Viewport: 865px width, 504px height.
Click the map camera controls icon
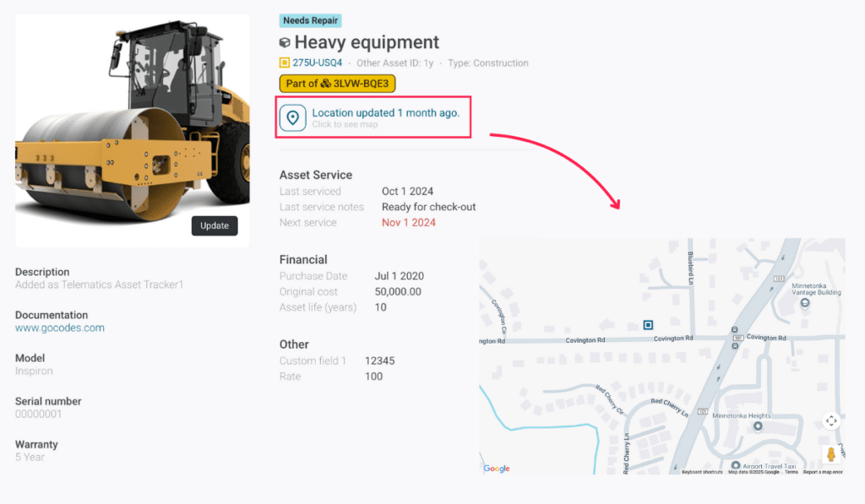coord(831,420)
